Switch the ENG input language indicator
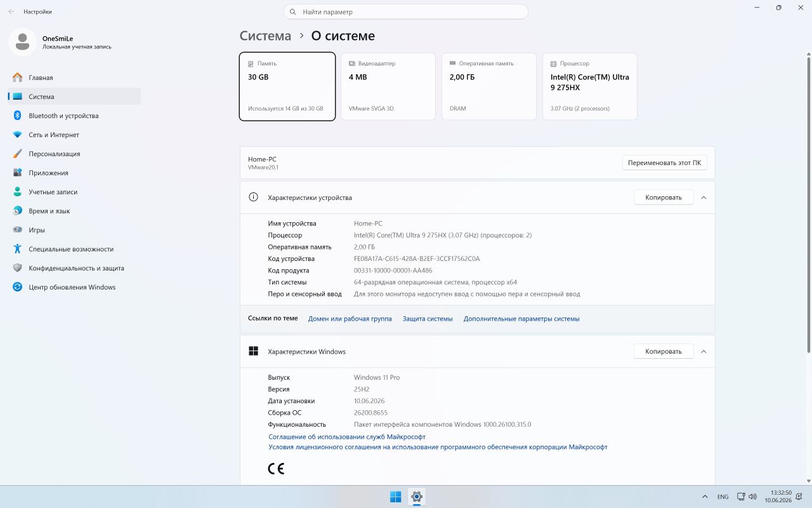This screenshot has width=812, height=508. [x=723, y=497]
